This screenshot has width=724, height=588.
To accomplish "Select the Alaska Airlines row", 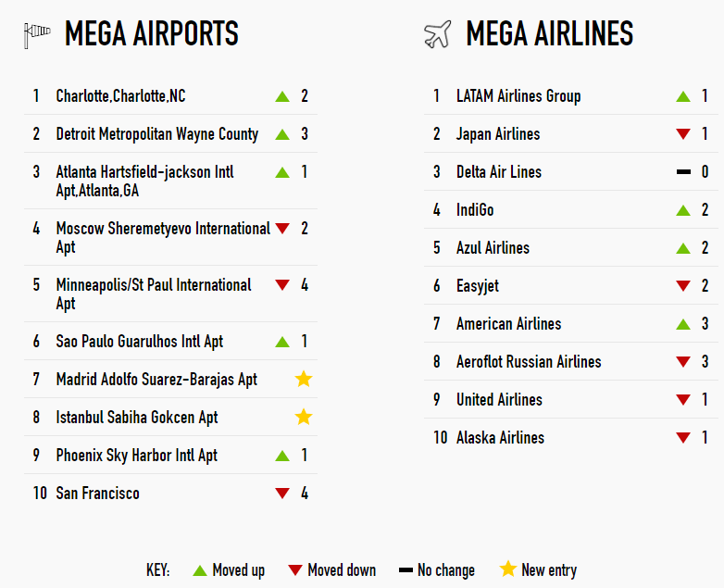I will (x=570, y=437).
